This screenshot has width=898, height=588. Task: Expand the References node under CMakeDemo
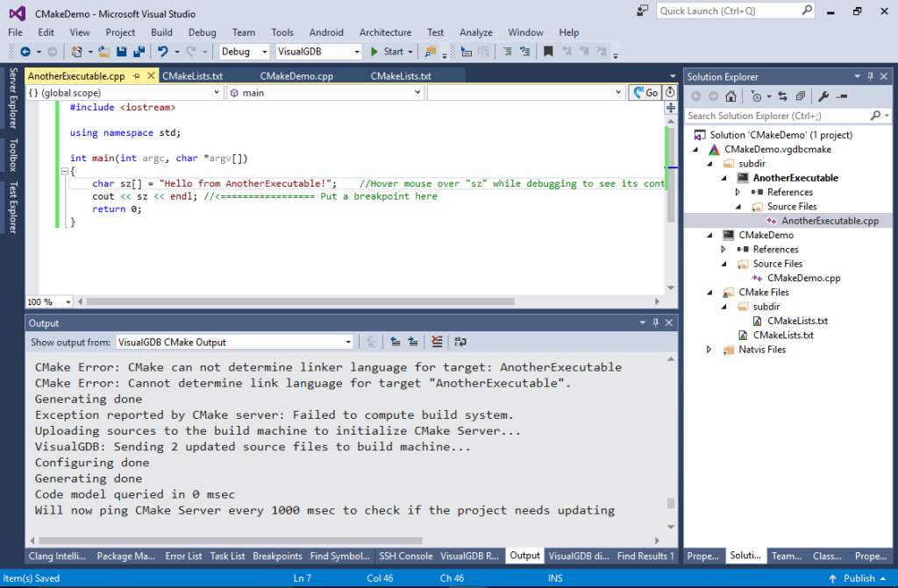(x=723, y=249)
